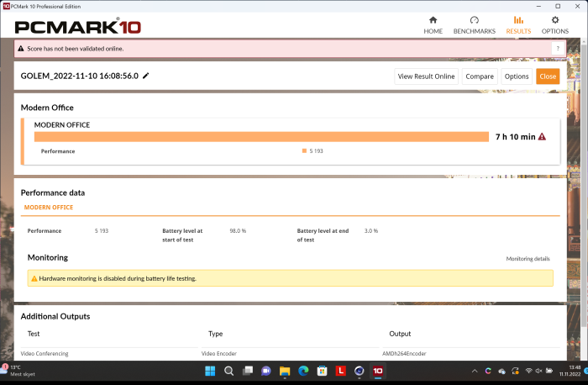The image size is (588, 385).
Task: Click the warning triangle beside battery time
Action: coord(542,136)
